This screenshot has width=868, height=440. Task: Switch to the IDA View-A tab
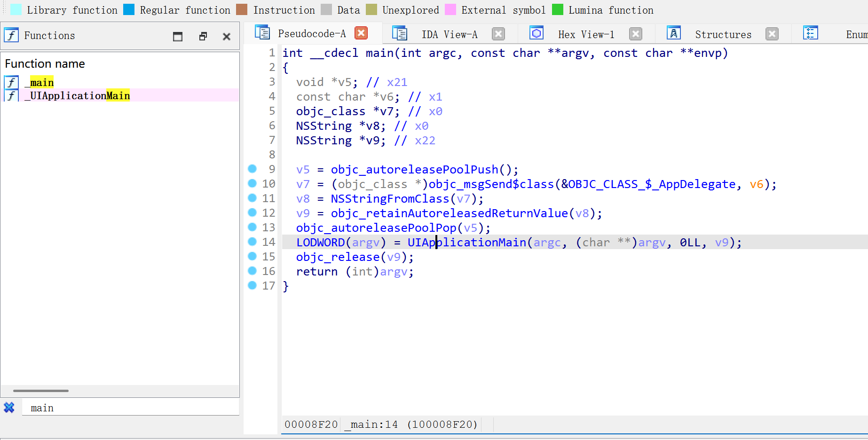point(449,34)
